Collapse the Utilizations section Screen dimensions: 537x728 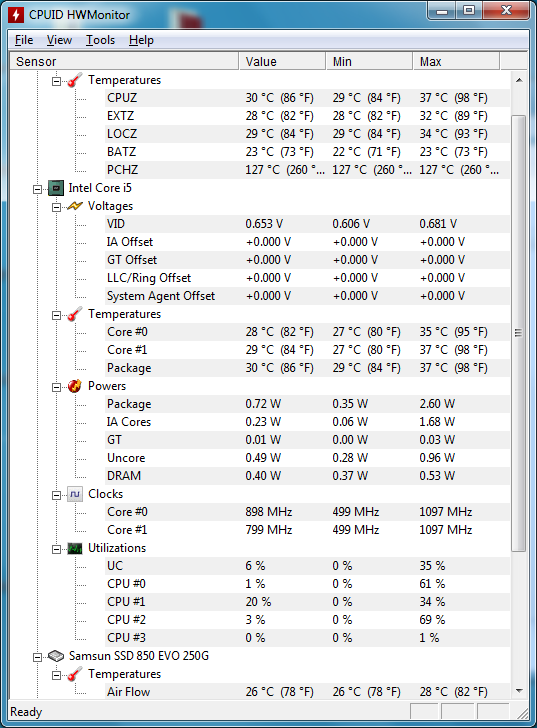pyautogui.click(x=56, y=549)
